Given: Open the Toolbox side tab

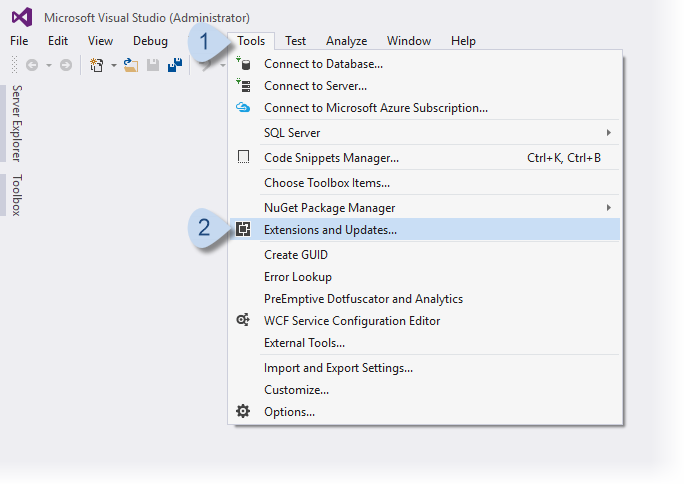Looking at the screenshot, I should (x=17, y=195).
